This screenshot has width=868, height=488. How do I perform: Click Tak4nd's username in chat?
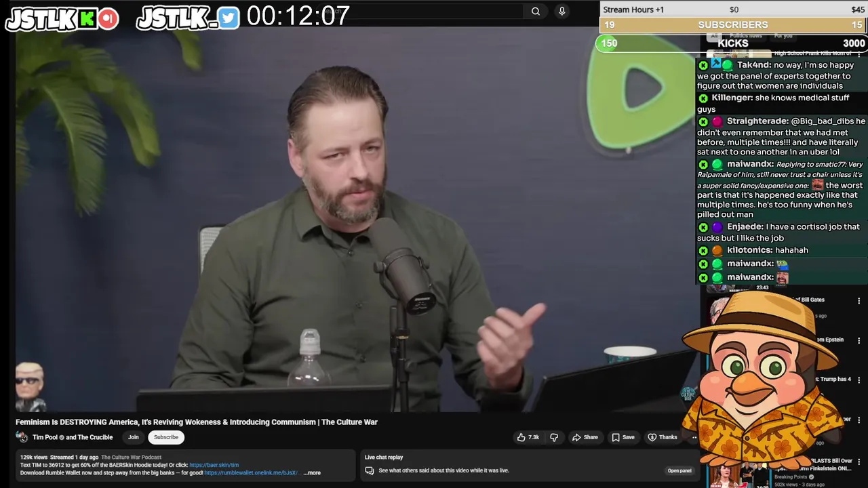tap(753, 65)
